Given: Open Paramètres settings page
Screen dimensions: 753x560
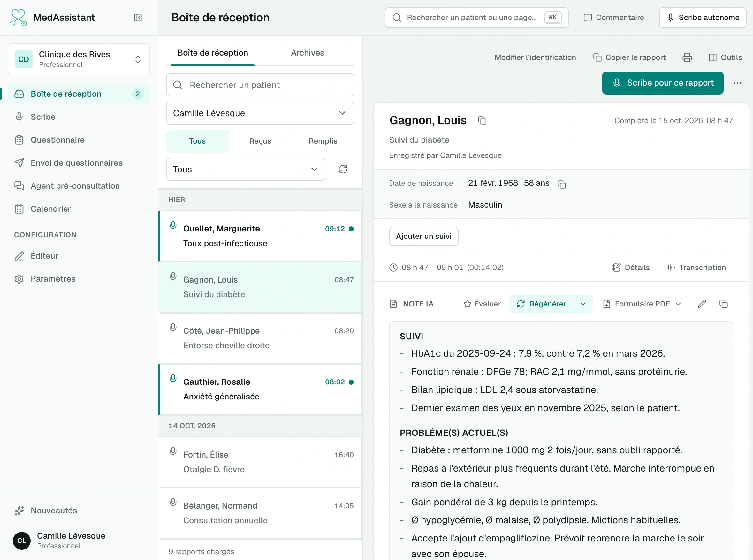Looking at the screenshot, I should click(79, 279).
